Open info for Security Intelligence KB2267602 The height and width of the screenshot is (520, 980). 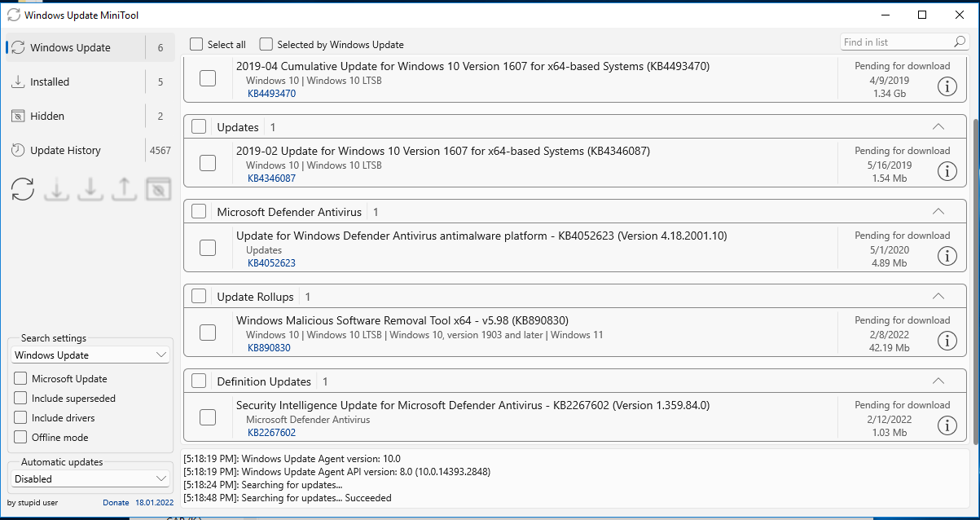click(947, 425)
